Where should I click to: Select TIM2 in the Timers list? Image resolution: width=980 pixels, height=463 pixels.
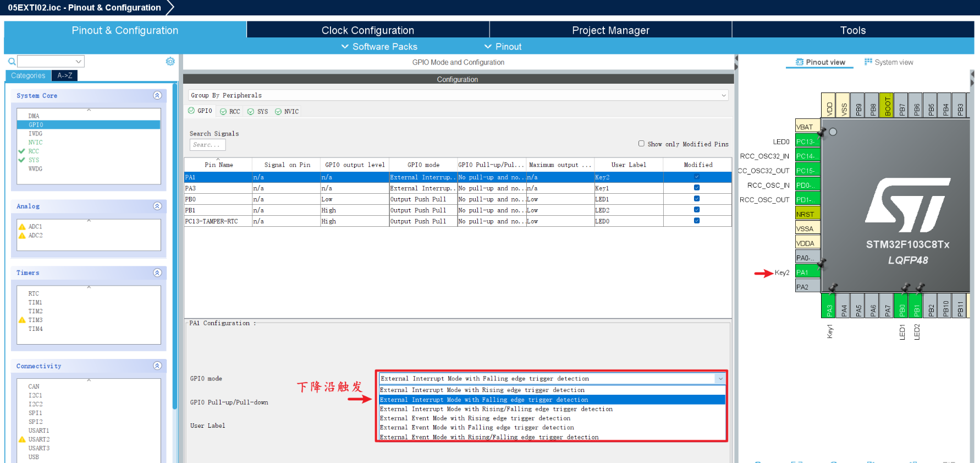click(35, 311)
